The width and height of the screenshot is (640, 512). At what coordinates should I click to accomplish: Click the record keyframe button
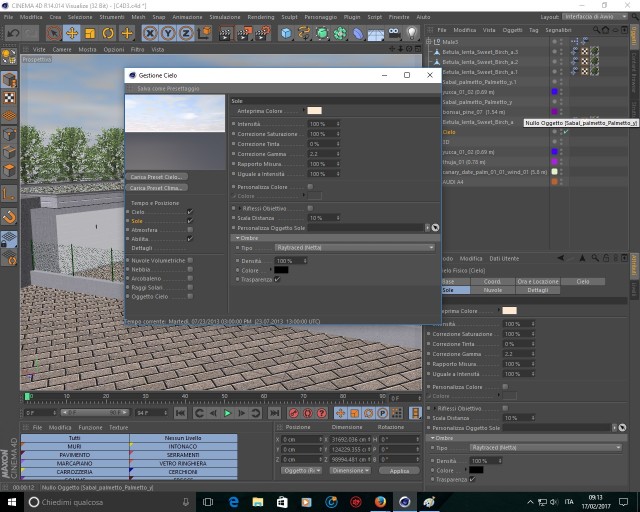tap(293, 413)
